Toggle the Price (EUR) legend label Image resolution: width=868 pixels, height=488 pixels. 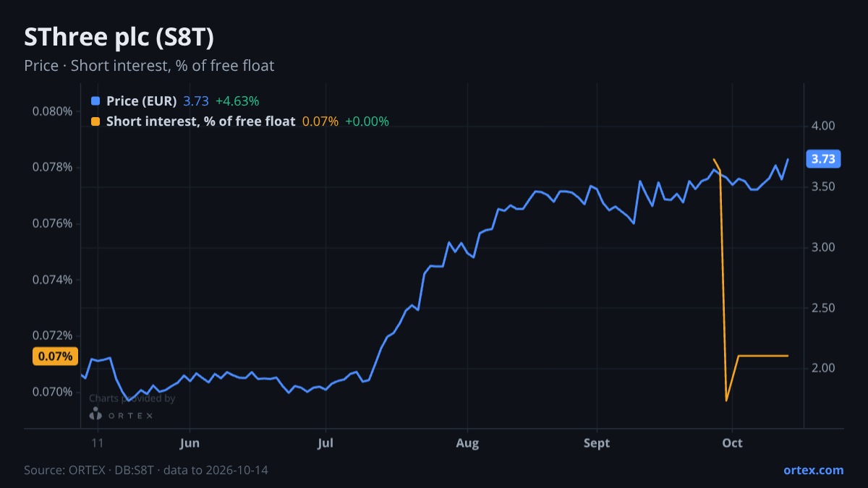coord(141,101)
